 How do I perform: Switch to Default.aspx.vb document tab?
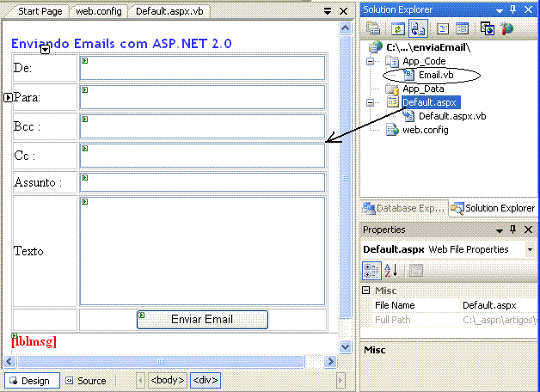coord(169,11)
